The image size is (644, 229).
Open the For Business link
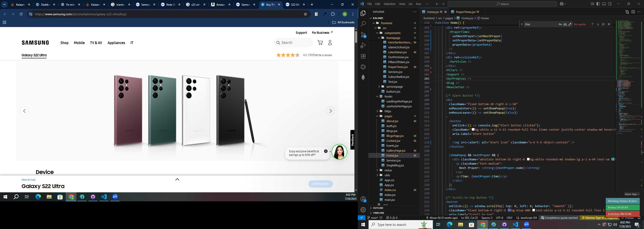click(322, 33)
